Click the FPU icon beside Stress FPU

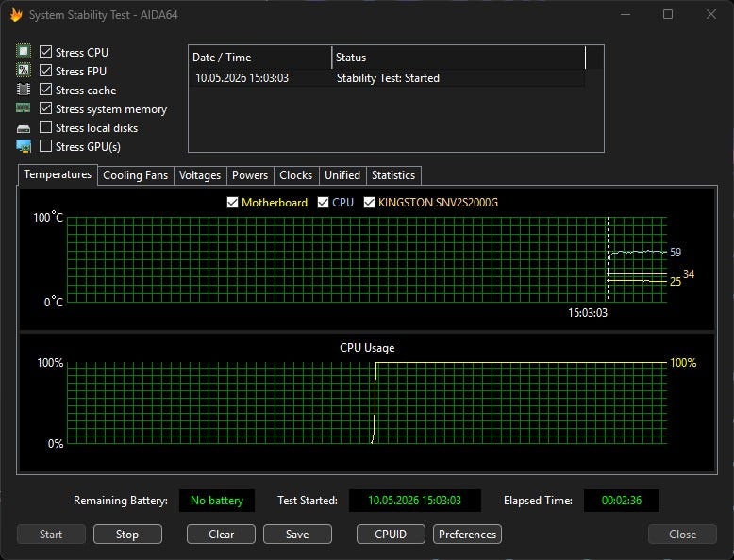click(x=24, y=70)
